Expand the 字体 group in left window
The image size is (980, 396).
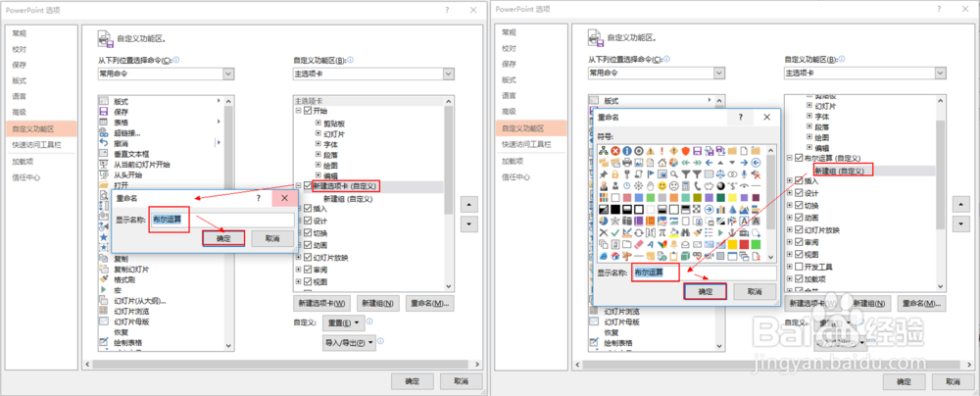tap(318, 146)
